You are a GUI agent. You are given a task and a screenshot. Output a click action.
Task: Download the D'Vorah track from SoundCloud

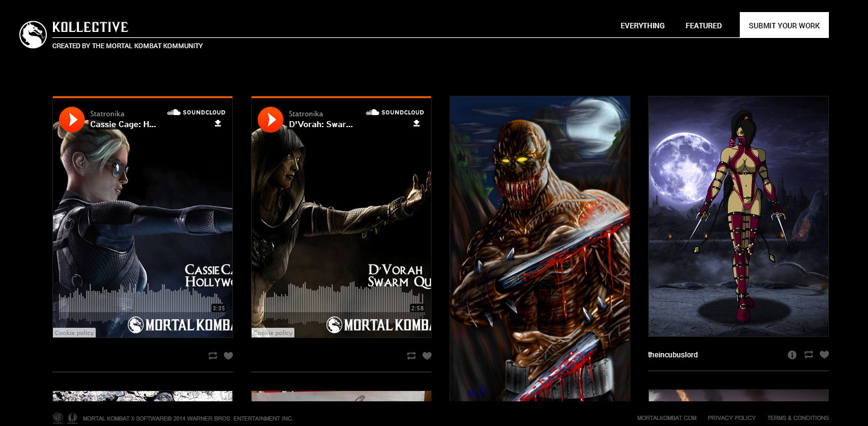[x=417, y=123]
